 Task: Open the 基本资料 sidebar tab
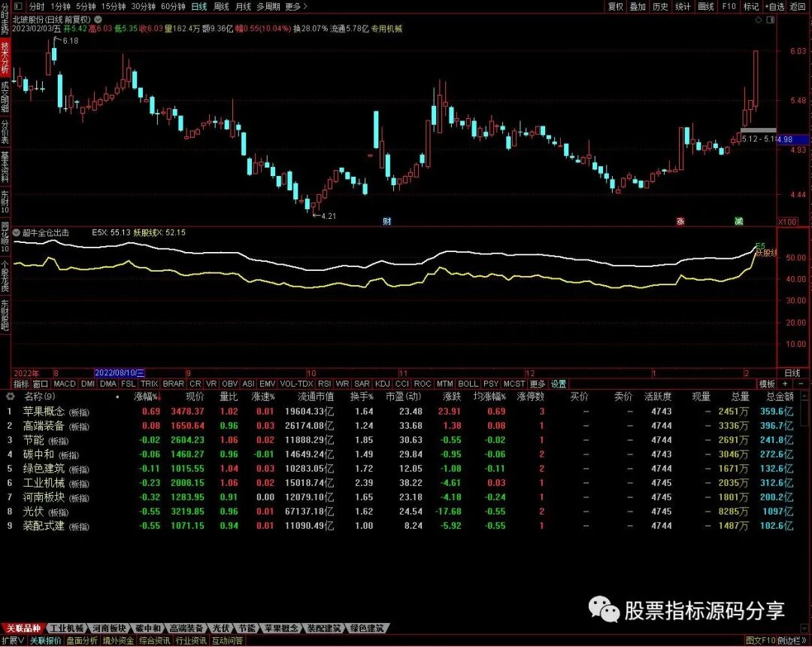pos(5,167)
